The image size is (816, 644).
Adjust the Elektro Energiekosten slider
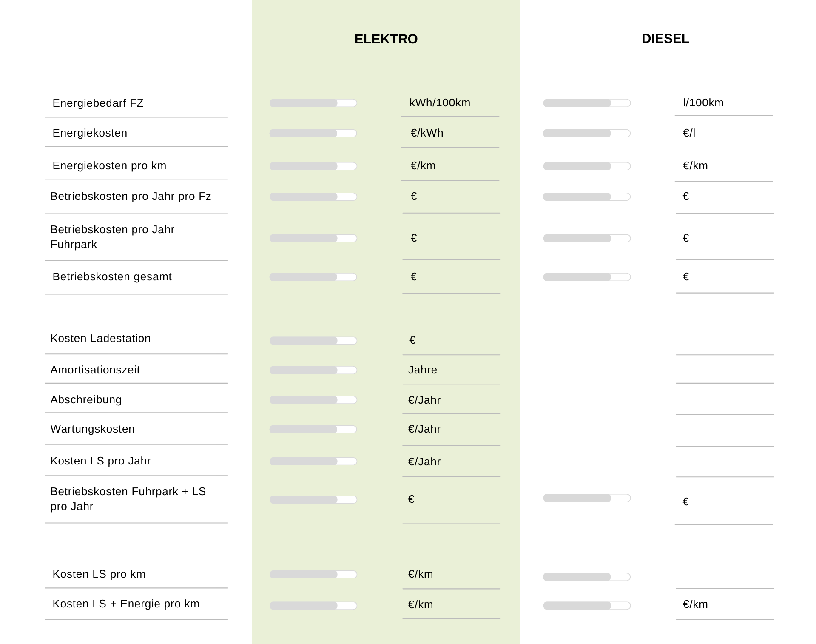tap(313, 134)
